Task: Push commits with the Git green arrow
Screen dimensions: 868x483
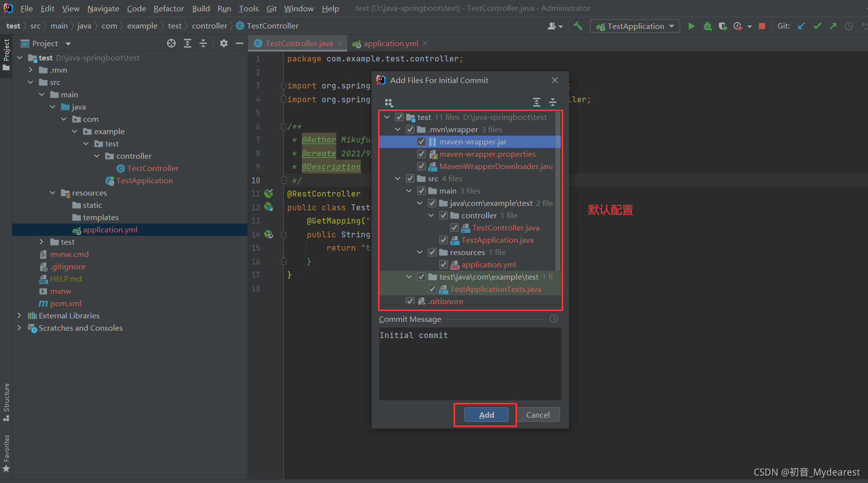Action: pos(833,26)
